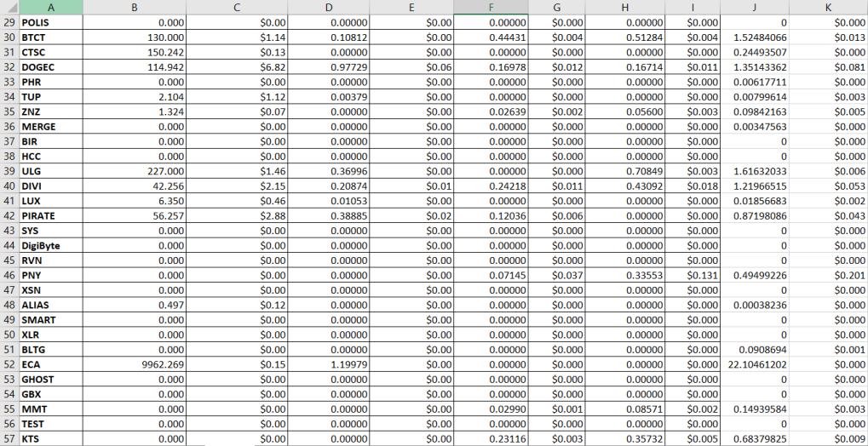Viewport: 868px width, 446px height.
Task: Click cell with value 56.257
Action: [x=135, y=216]
